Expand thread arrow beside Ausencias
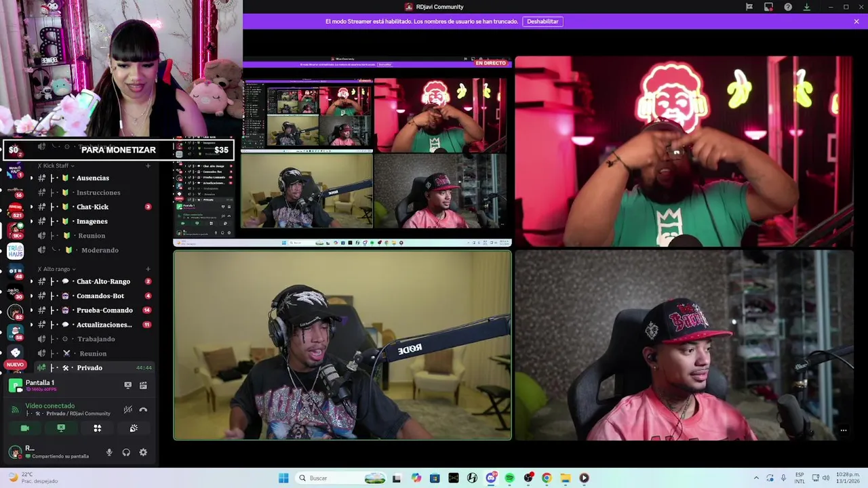The height and width of the screenshot is (488, 868). [x=31, y=178]
